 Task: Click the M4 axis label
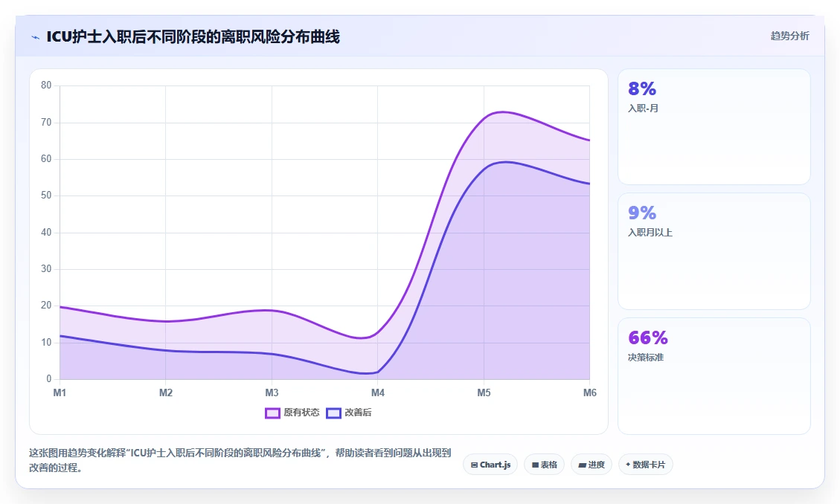point(378,392)
